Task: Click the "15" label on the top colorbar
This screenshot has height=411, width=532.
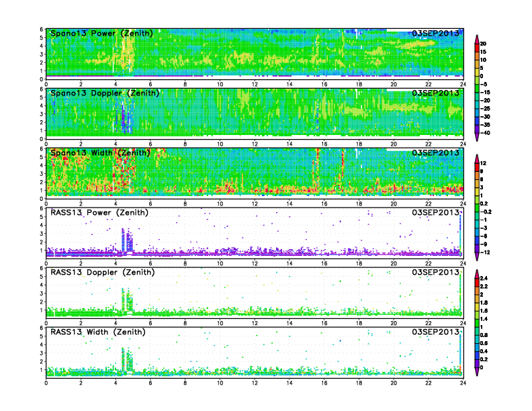Action: (483, 52)
